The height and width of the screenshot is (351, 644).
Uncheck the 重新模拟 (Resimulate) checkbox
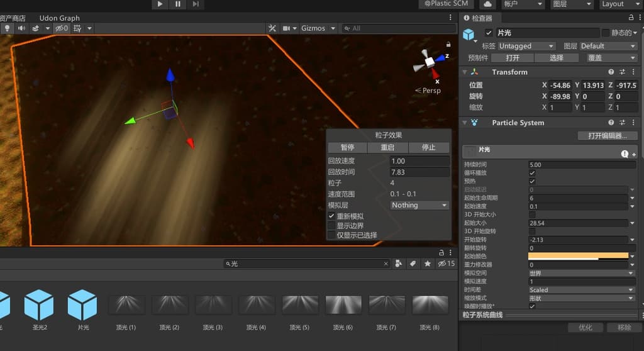click(x=331, y=216)
